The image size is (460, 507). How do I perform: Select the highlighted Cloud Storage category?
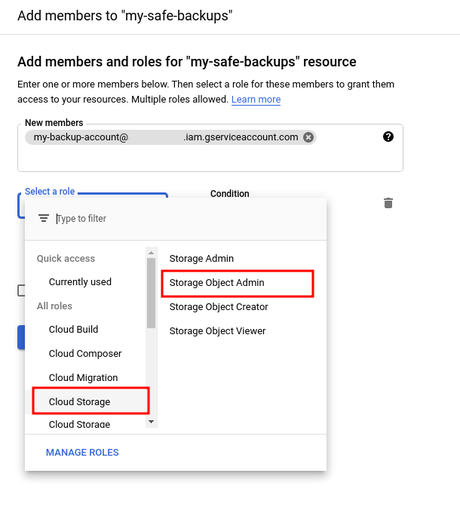91,401
